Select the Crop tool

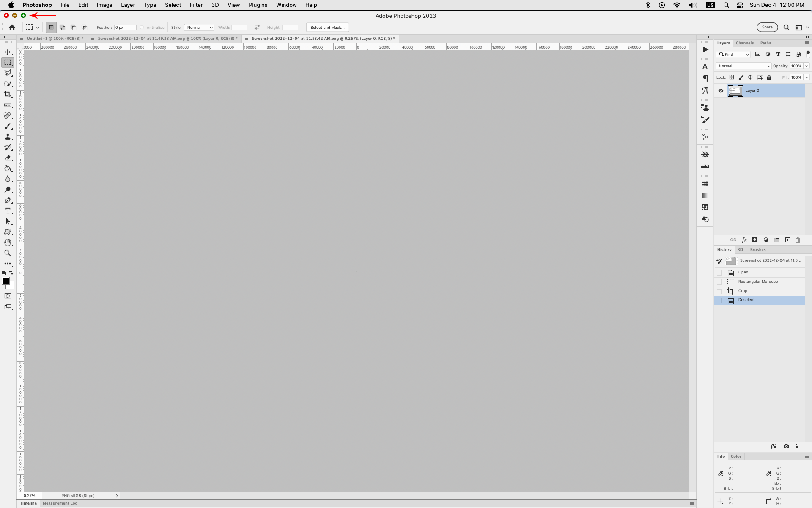(8, 94)
